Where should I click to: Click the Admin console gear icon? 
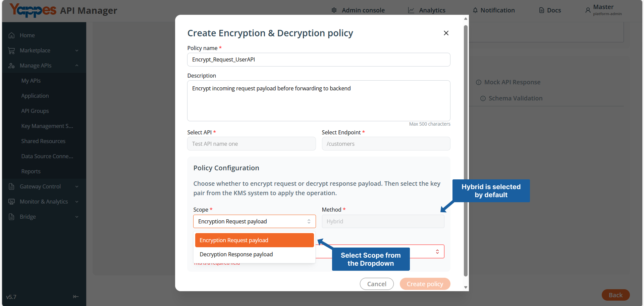334,10
